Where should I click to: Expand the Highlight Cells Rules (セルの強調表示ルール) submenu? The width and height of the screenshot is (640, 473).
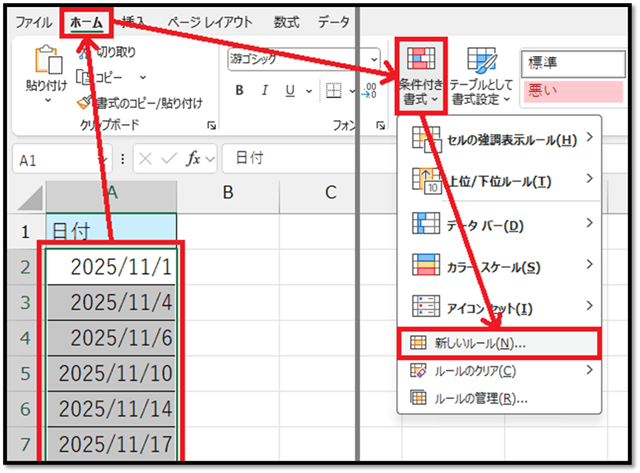coord(497,140)
